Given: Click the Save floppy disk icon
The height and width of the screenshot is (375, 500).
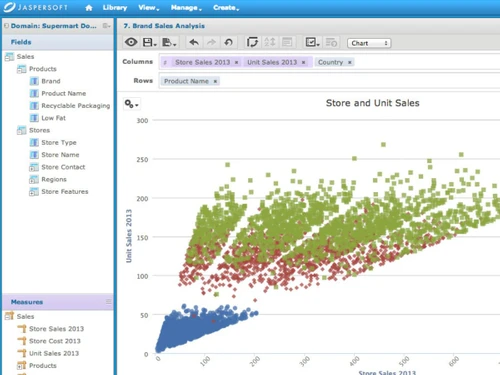Looking at the screenshot, I should pyautogui.click(x=149, y=42).
